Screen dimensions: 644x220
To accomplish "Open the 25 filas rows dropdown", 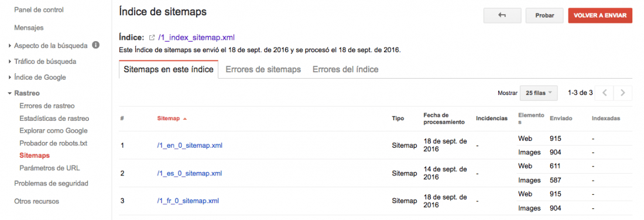I will coord(539,93).
